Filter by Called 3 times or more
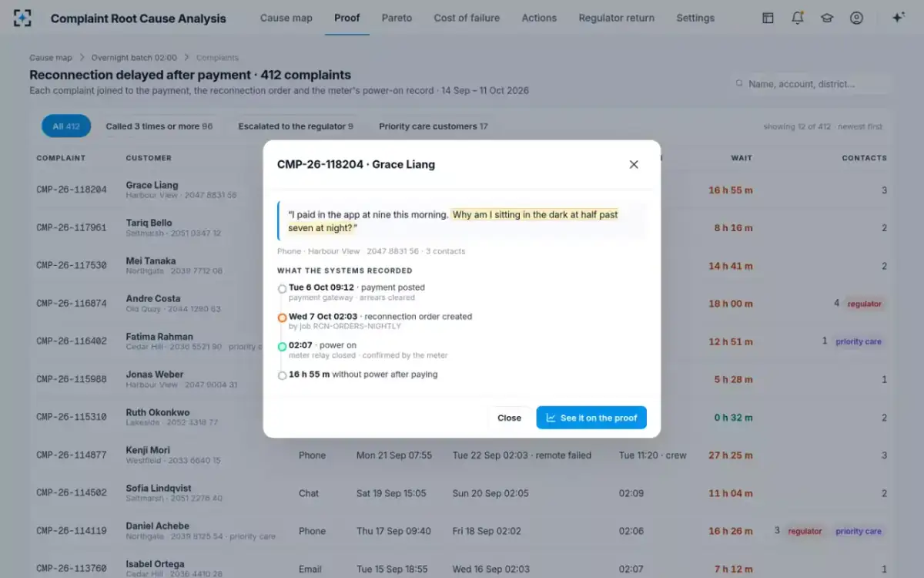This screenshot has height=578, width=924. 159,126
